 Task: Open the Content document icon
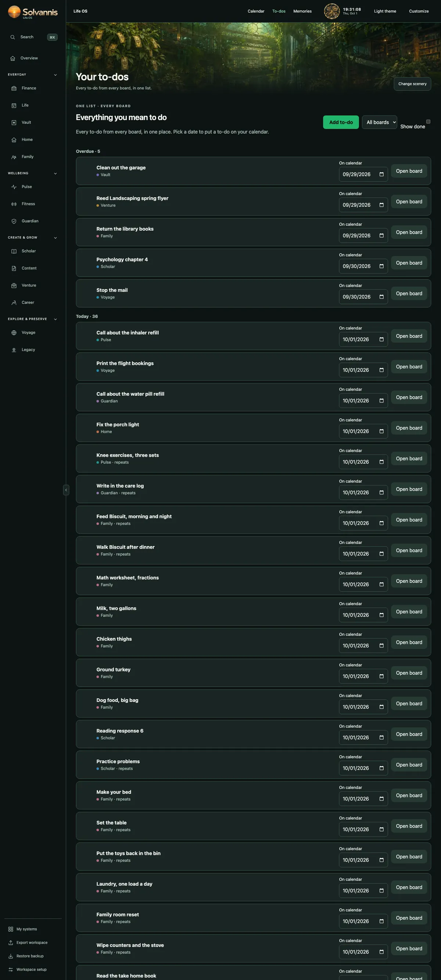14,268
